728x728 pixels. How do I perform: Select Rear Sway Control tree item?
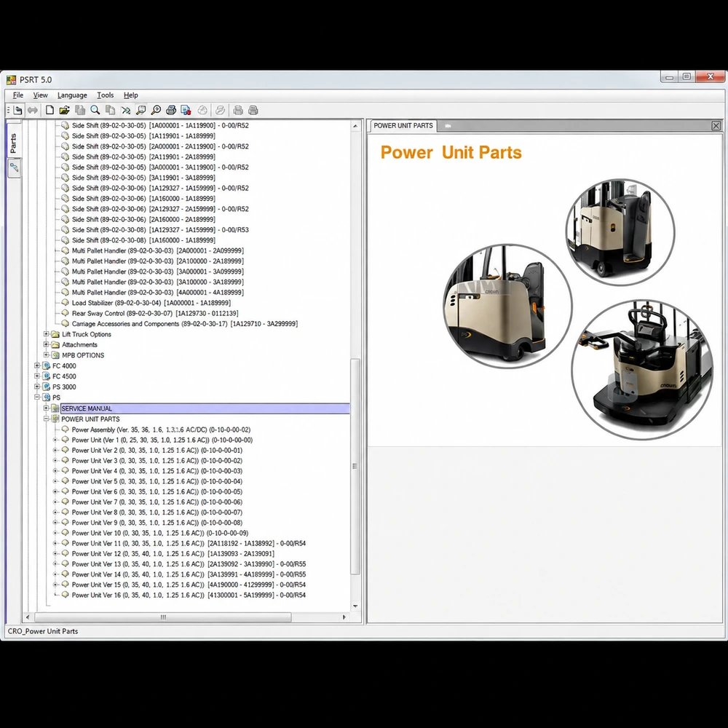coord(155,313)
